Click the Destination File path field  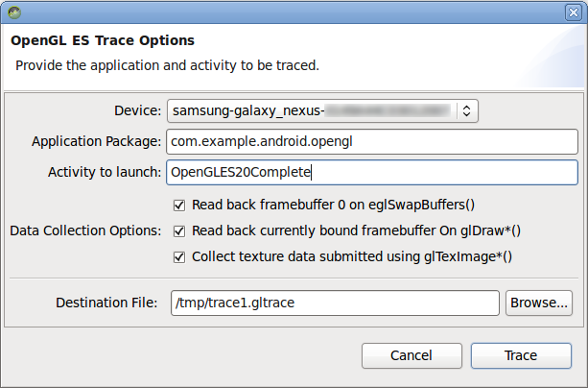pyautogui.click(x=334, y=303)
